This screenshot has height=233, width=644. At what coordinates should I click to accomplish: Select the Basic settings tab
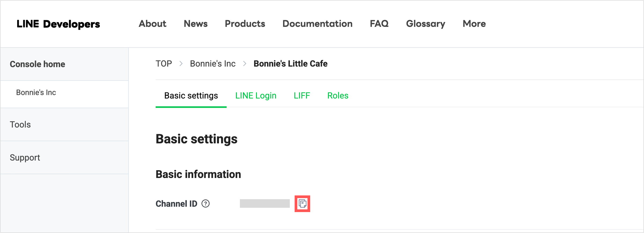click(191, 96)
